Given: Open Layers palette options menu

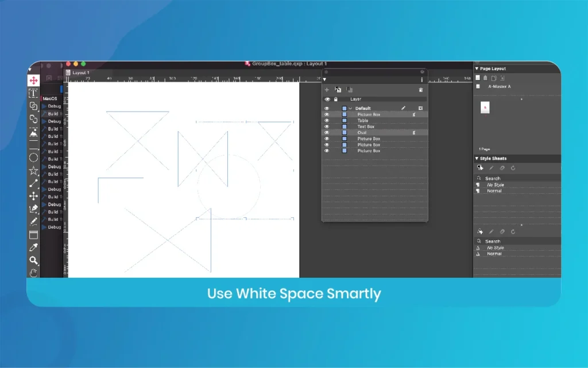Looking at the screenshot, I should [422, 79].
